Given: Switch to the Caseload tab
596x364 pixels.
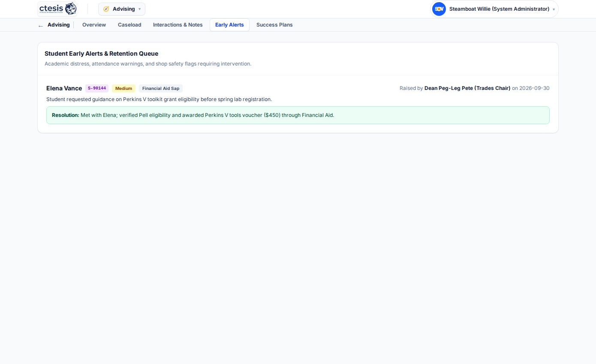Looking at the screenshot, I should [129, 25].
